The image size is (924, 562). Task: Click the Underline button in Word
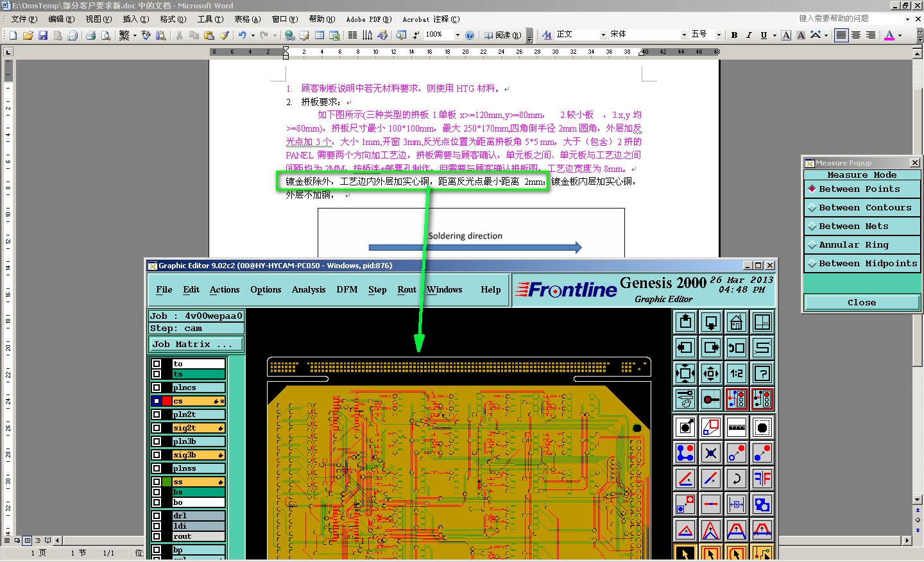pos(764,35)
